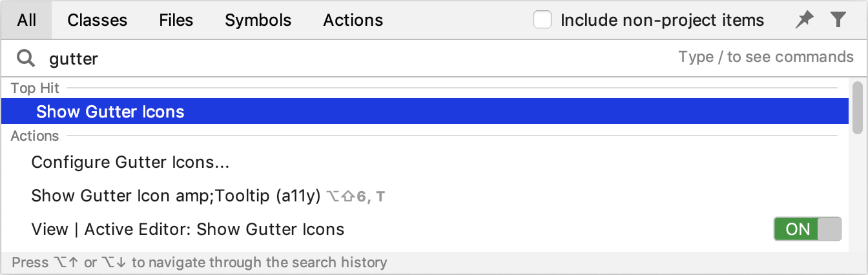Click the search history hint footer

pyautogui.click(x=199, y=263)
